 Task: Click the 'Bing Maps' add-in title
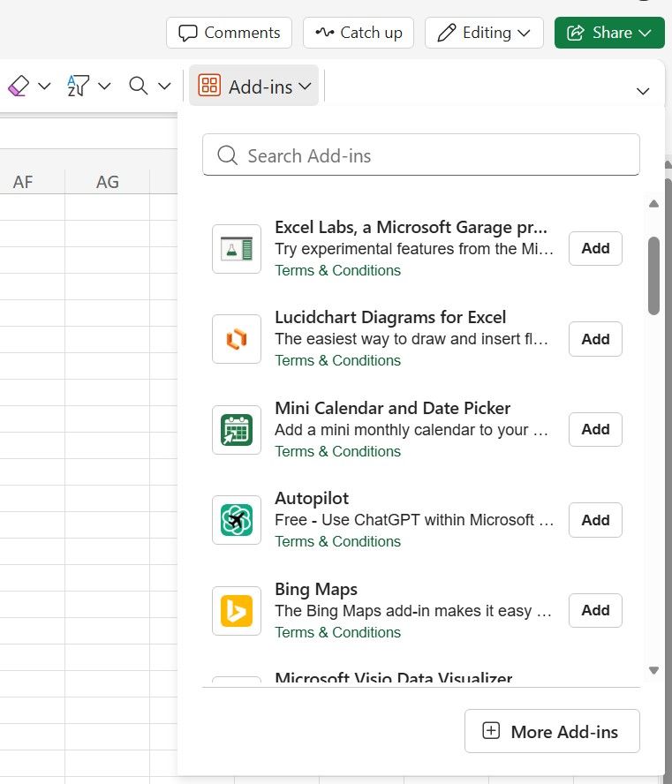[316, 590]
